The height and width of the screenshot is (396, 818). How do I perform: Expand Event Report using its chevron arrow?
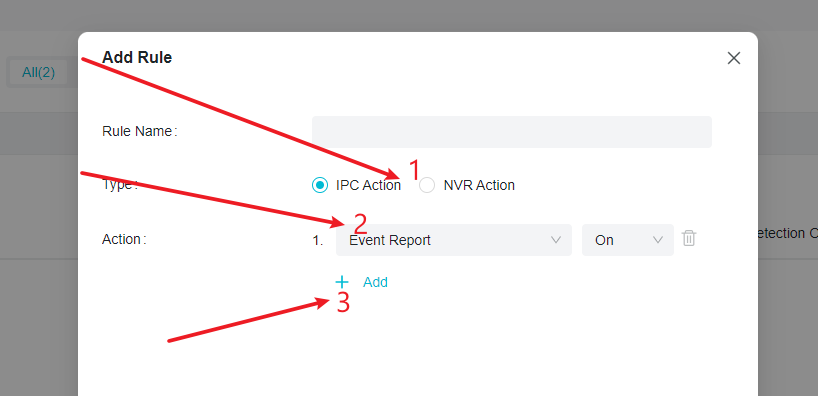point(556,240)
